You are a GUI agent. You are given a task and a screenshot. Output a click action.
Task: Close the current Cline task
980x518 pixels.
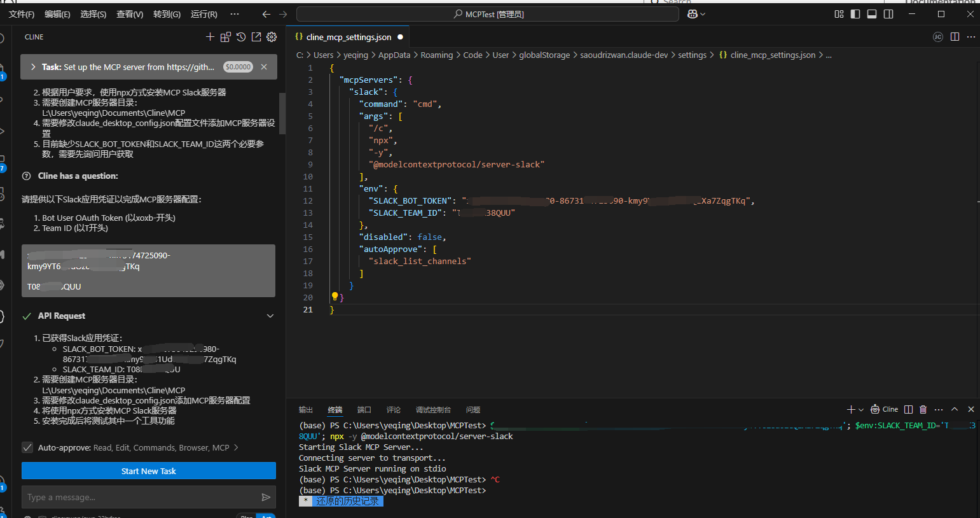click(264, 67)
